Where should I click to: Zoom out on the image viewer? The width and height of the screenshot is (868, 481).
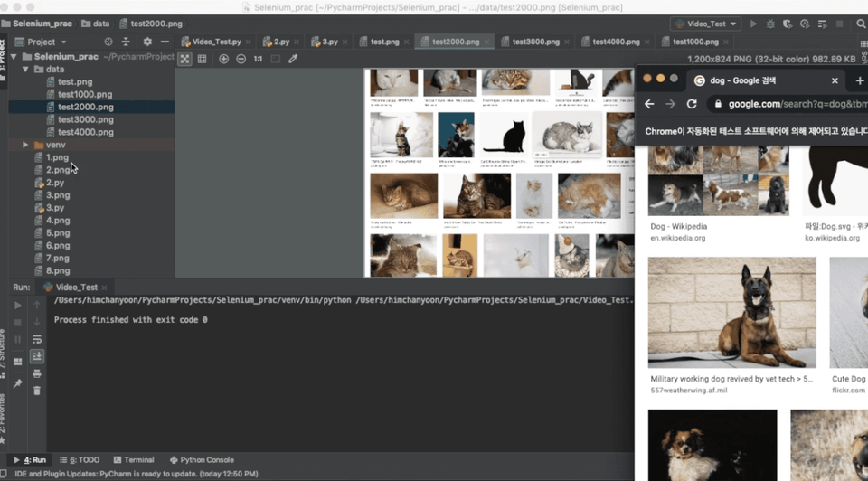[x=241, y=59]
